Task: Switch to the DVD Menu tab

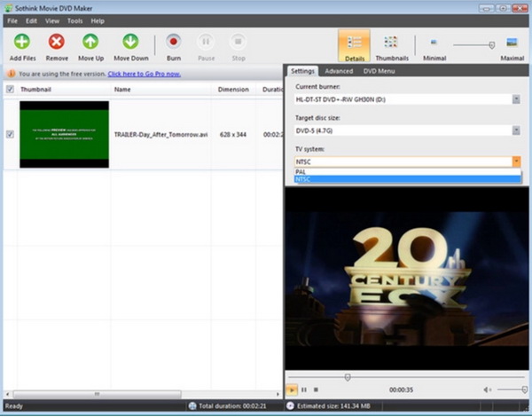Action: tap(379, 71)
